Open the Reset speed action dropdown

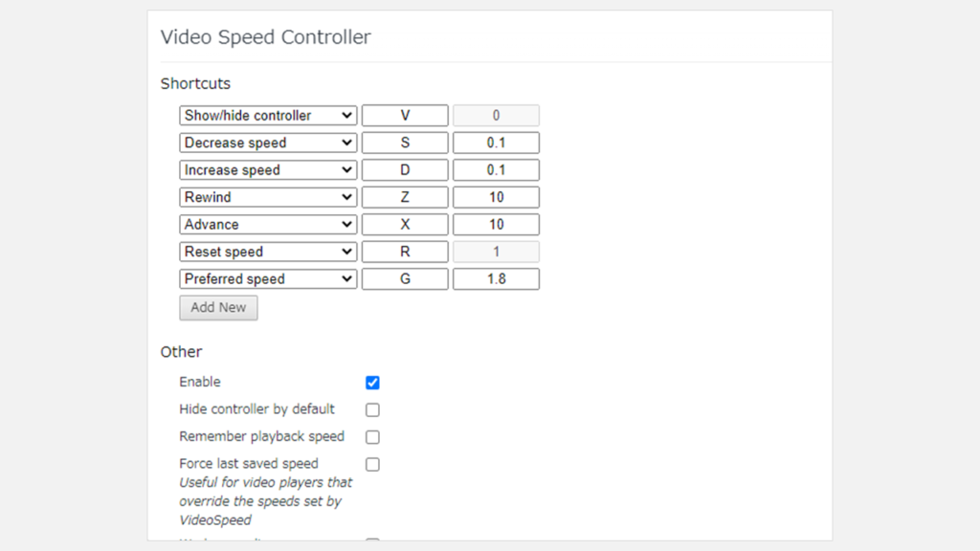268,253
